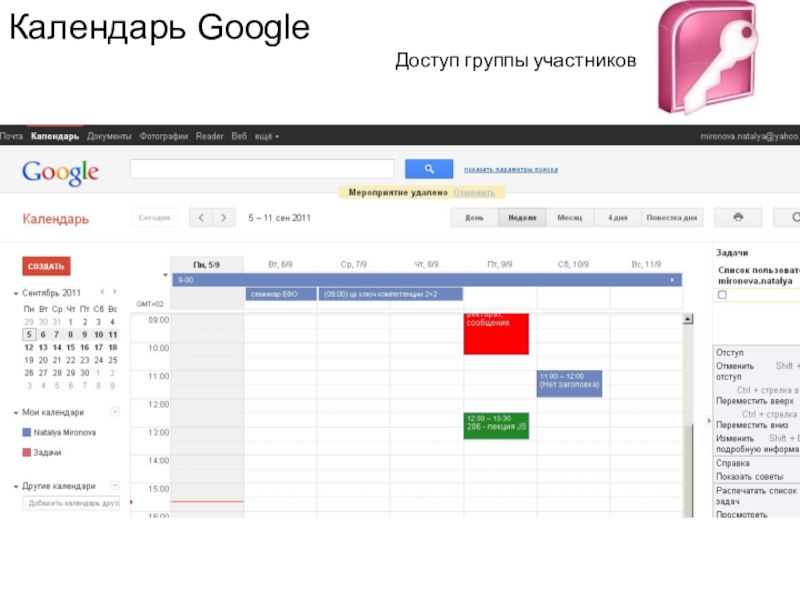The width and height of the screenshot is (800, 600).
Task: Click Пт, 9/9 column header
Action: (x=499, y=264)
